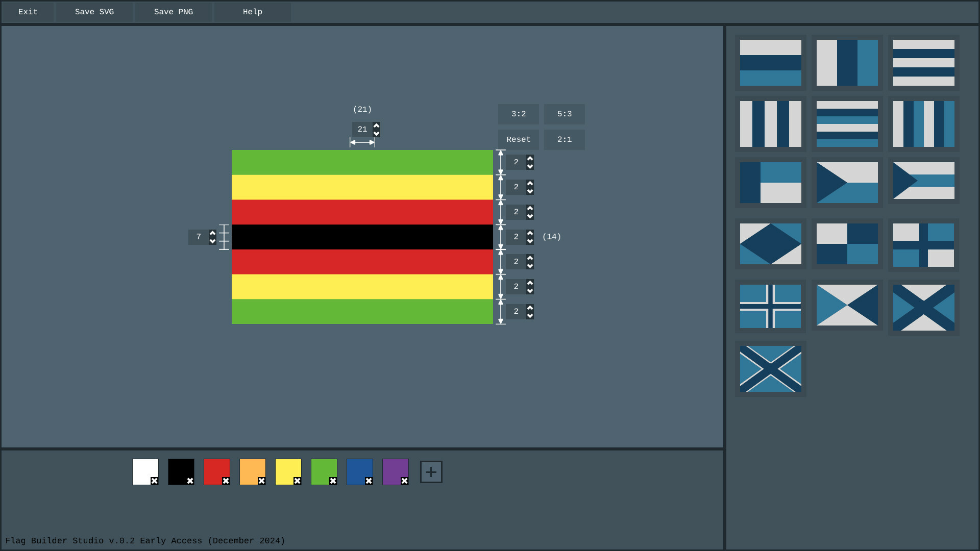Select the vertical stripes flag template
The width and height of the screenshot is (980, 551).
[x=771, y=123]
